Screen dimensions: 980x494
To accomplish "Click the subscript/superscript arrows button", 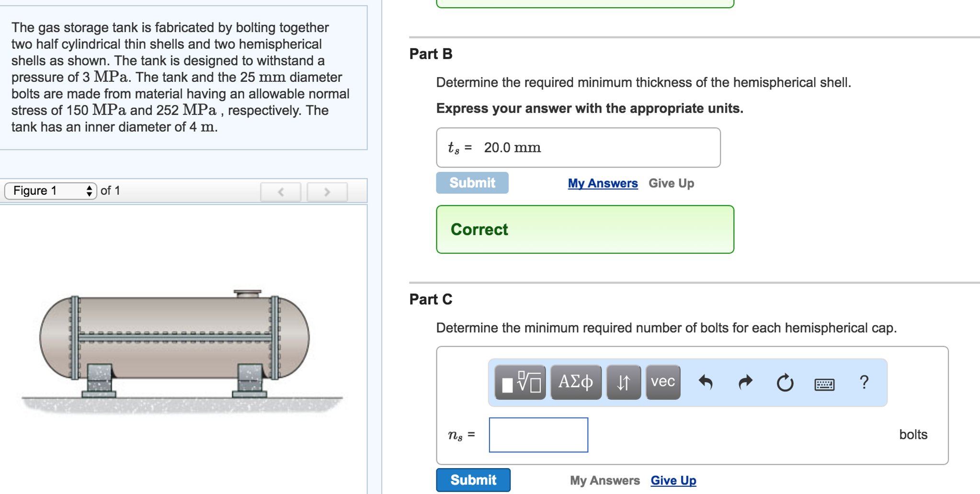I will click(x=623, y=382).
